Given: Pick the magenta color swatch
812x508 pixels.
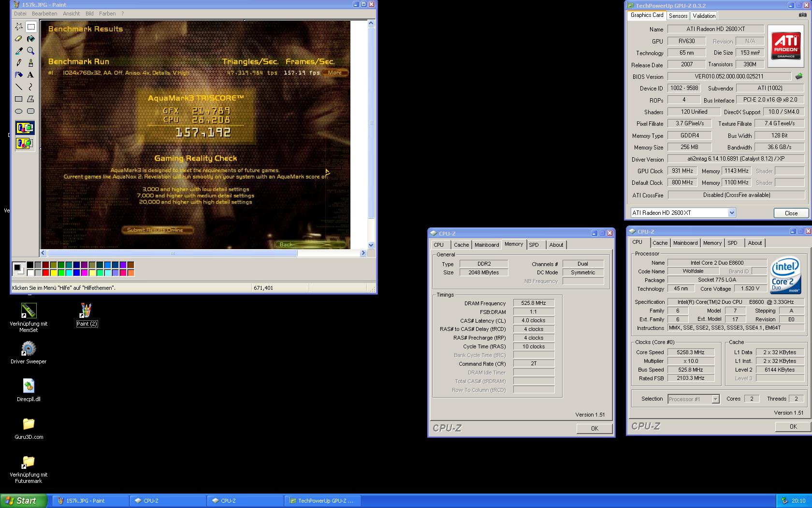Looking at the screenshot, I should tap(84, 273).
